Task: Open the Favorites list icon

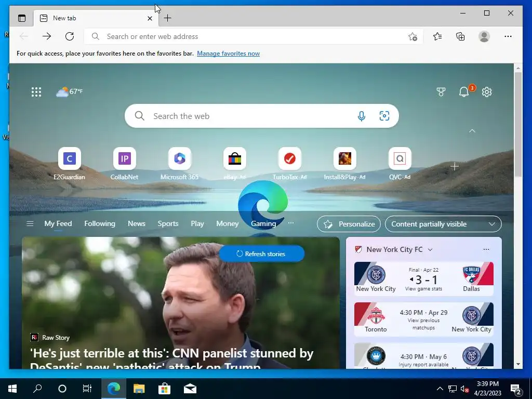Action: click(x=437, y=36)
